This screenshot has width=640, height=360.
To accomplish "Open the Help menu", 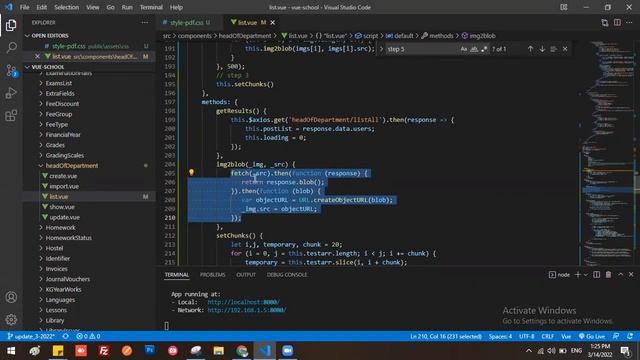I will [176, 7].
